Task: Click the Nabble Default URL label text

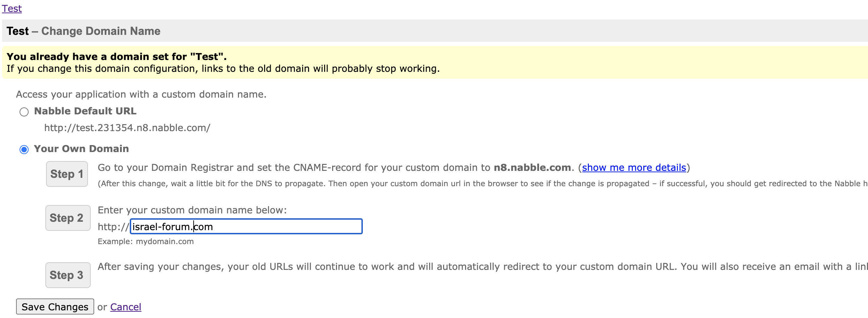Action: 85,111
